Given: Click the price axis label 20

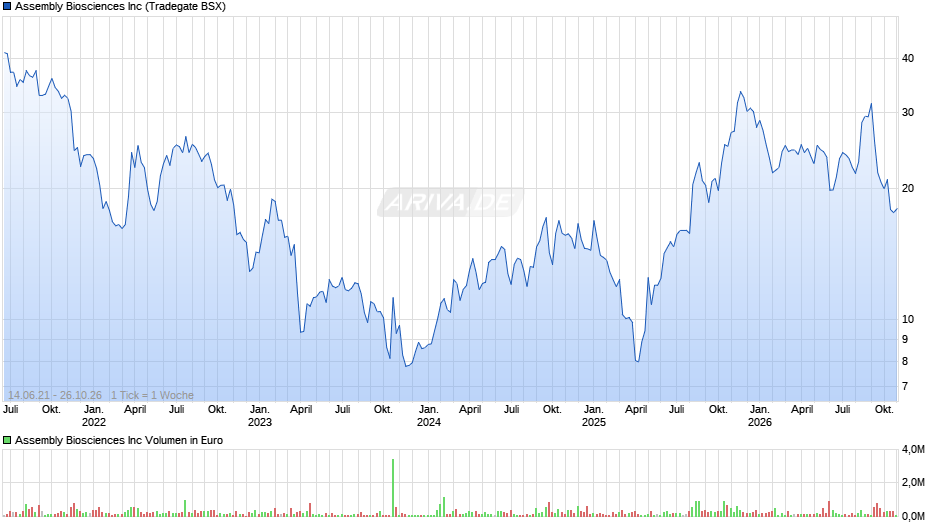Looking at the screenshot, I should click(x=908, y=188).
